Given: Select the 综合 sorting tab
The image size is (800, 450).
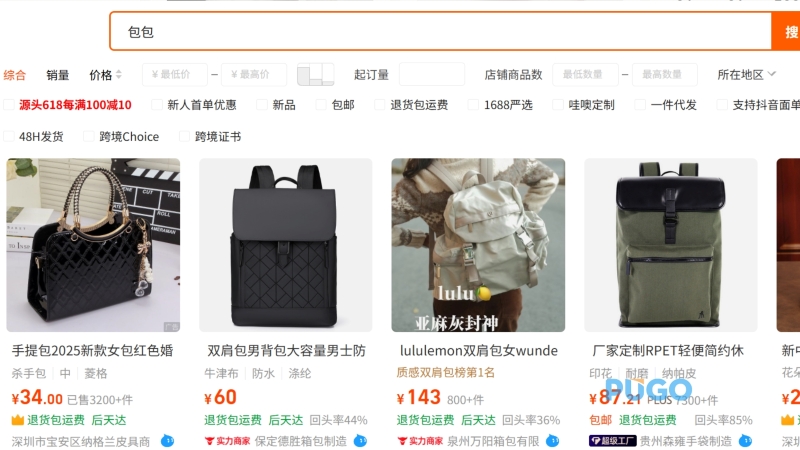Looking at the screenshot, I should click(x=14, y=75).
